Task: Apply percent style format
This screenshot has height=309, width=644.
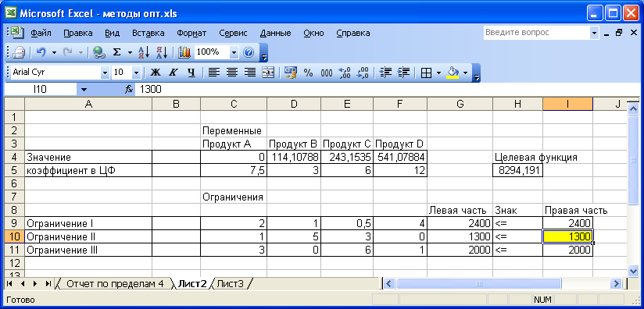Action: (x=308, y=73)
